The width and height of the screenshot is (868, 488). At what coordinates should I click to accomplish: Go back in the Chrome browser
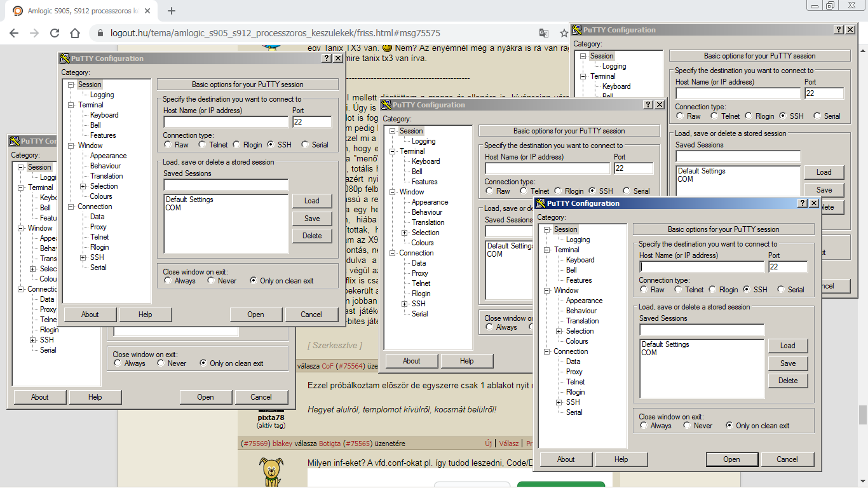click(14, 33)
